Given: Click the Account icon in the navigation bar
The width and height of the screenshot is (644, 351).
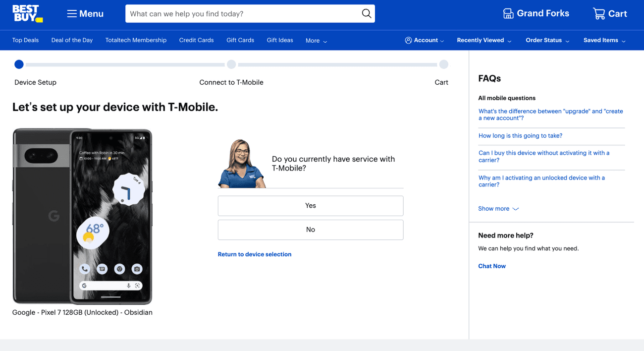Looking at the screenshot, I should (408, 40).
